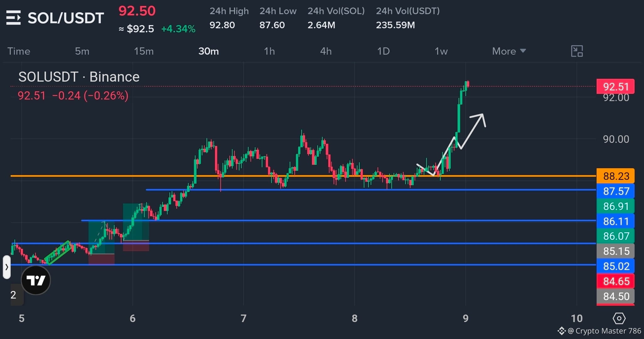Click the 24h Vol(USDT) value 235.59M
This screenshot has height=339, width=644.
(x=395, y=25)
